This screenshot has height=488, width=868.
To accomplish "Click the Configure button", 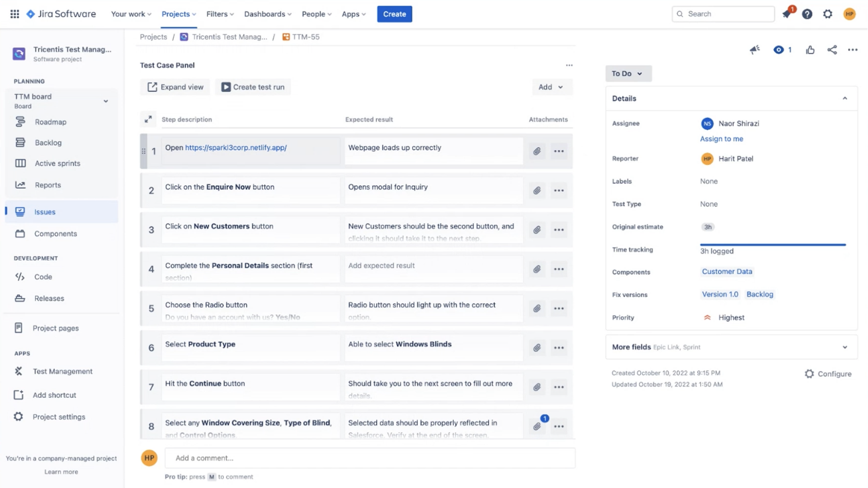I will coord(828,374).
